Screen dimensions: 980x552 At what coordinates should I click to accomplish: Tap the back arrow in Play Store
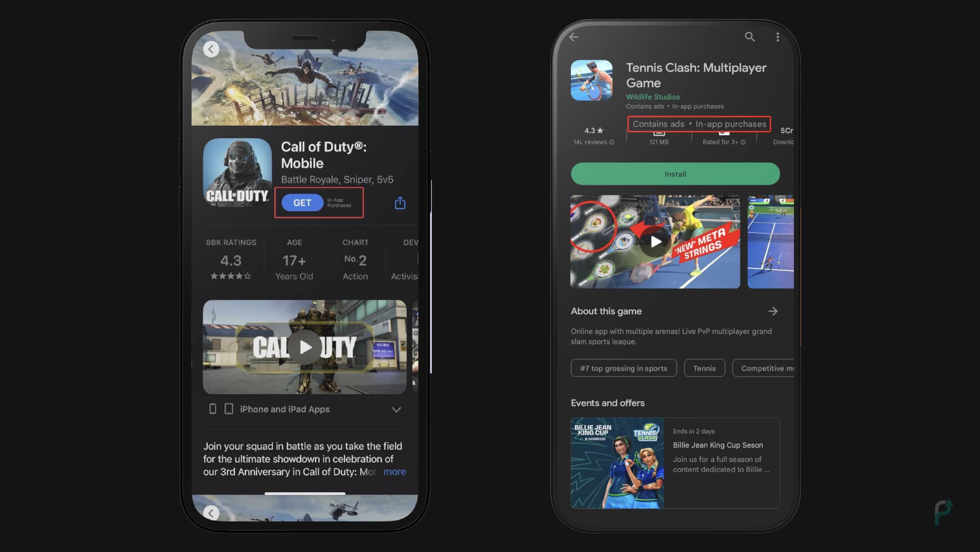[574, 37]
